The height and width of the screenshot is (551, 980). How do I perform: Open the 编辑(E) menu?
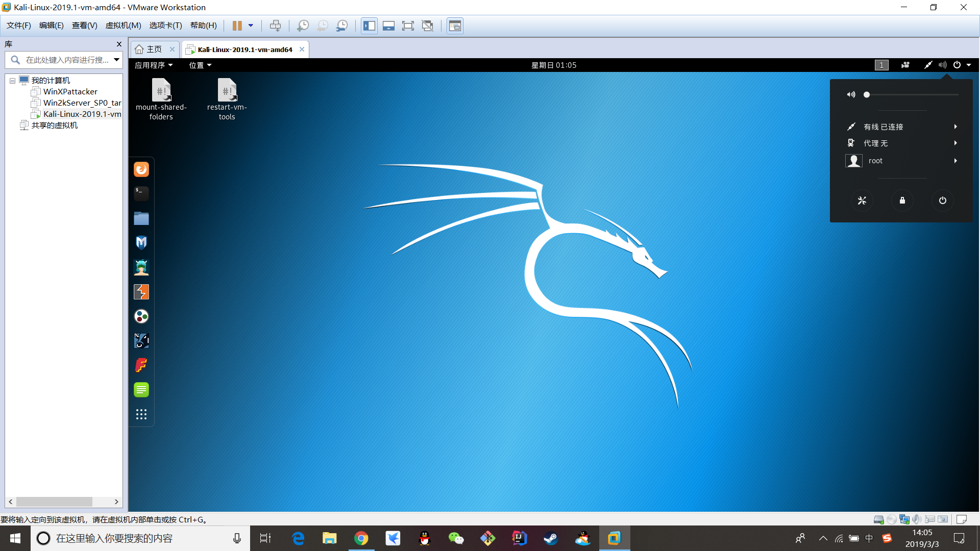tap(52, 26)
